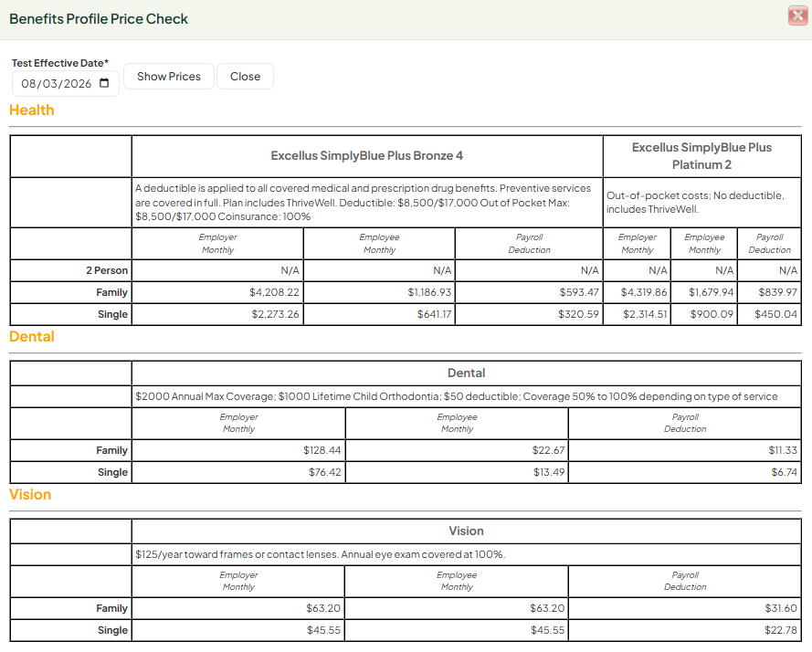812x652 pixels.
Task: Click the $2000 Annual Max Coverage description
Action: (456, 396)
